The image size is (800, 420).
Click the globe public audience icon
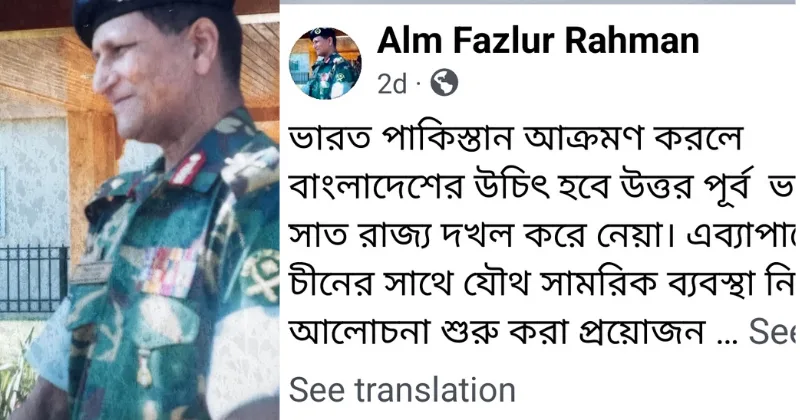444,83
